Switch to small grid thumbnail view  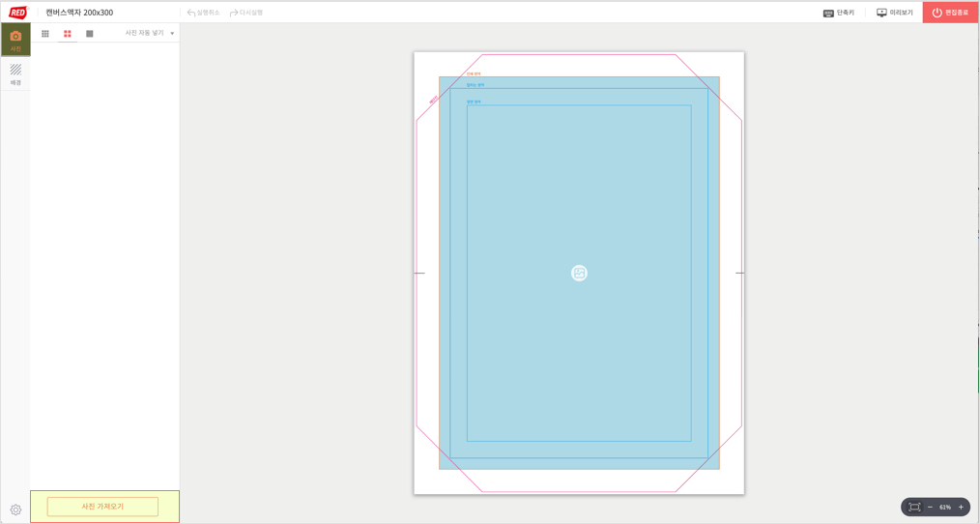click(x=45, y=34)
